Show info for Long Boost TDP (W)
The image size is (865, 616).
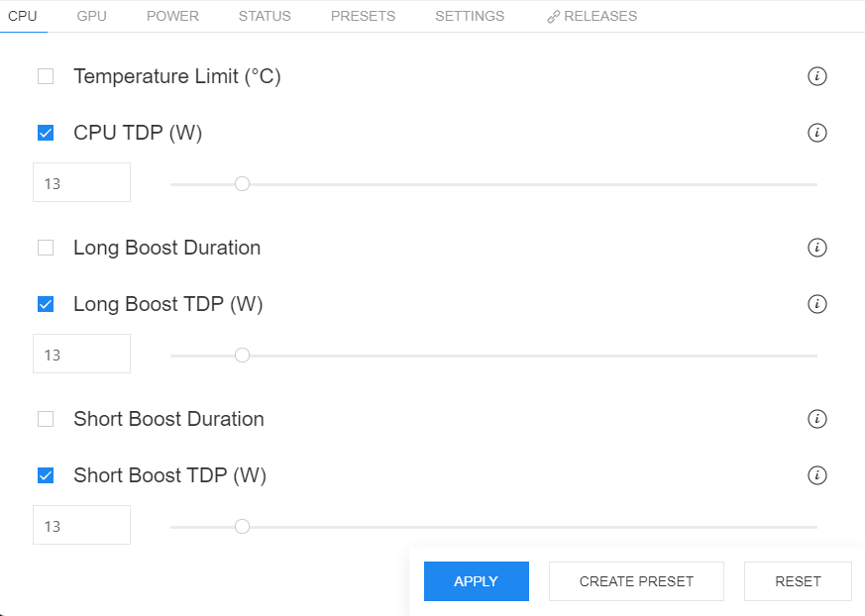pyautogui.click(x=817, y=304)
